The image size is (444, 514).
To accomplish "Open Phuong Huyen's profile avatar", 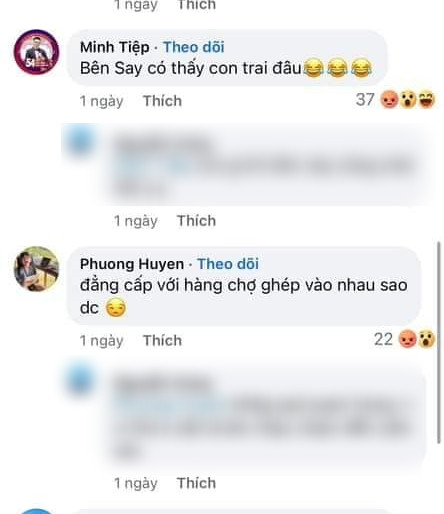I will [36, 269].
